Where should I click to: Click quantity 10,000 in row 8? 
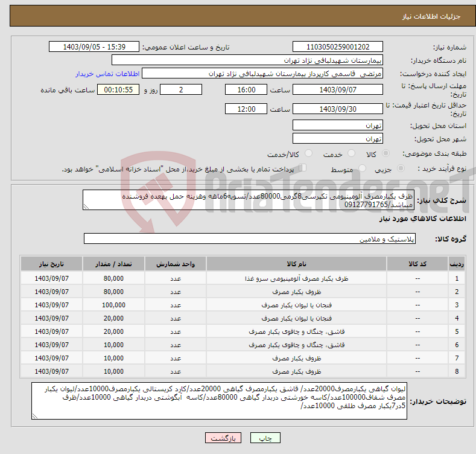click(x=113, y=372)
